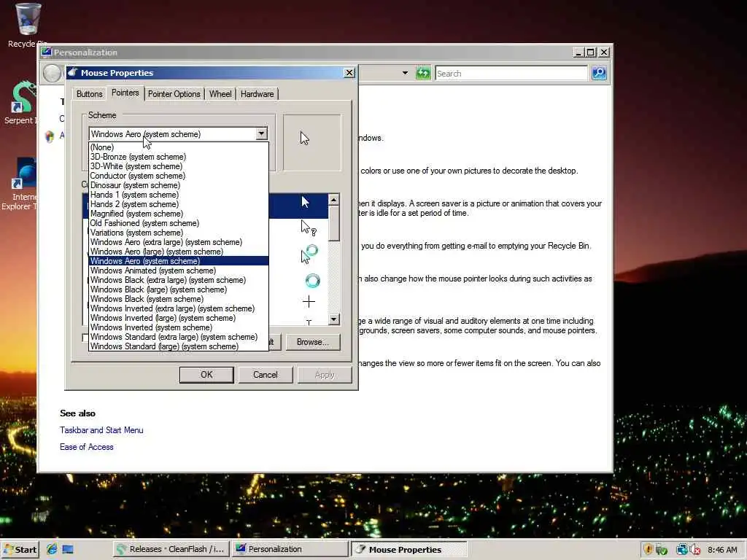Click the Mouse Properties taskbar button
Image resolution: width=747 pixels, height=560 pixels.
pos(410,550)
